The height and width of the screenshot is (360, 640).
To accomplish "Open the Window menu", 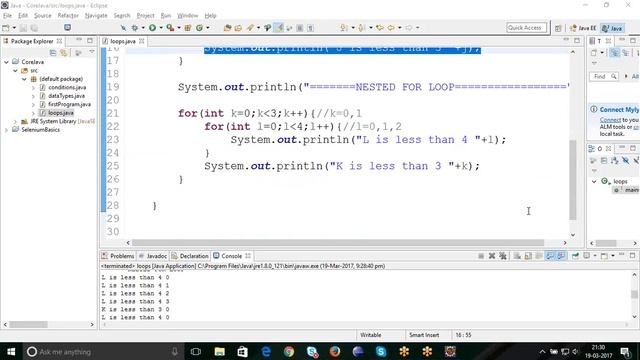I will [187, 16].
